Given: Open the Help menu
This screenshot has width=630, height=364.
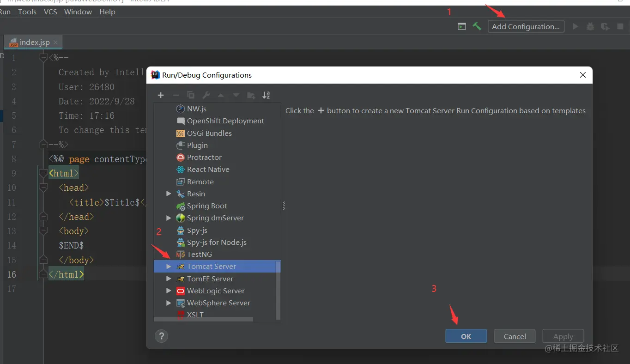Looking at the screenshot, I should coord(107,12).
